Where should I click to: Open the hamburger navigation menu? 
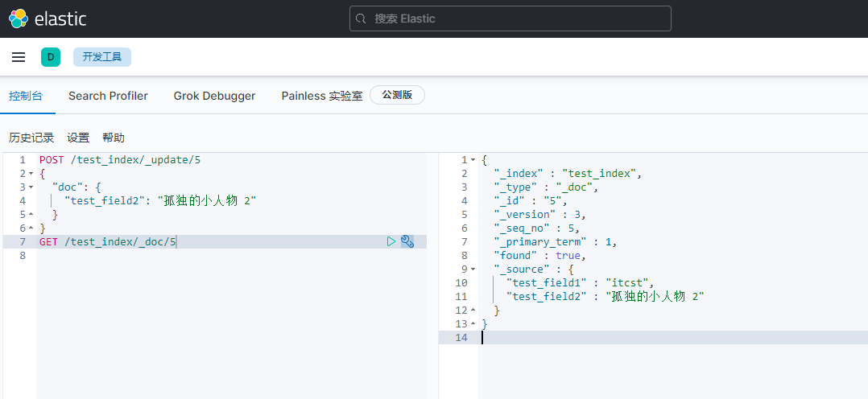(x=19, y=57)
